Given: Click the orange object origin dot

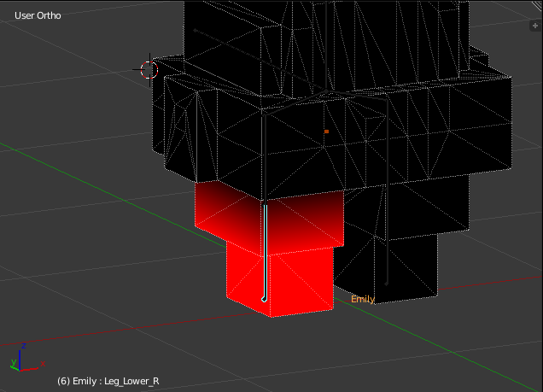Looking at the screenshot, I should [326, 132].
